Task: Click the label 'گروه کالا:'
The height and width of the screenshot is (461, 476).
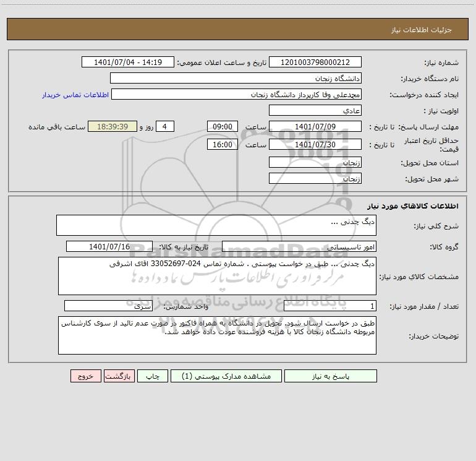Action: coord(444,247)
